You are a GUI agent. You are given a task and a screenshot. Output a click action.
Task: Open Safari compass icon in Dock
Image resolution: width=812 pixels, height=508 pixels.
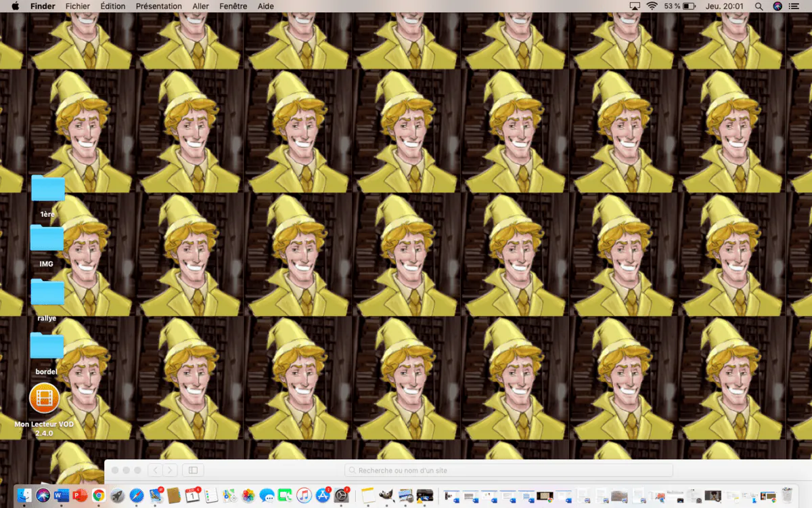tap(137, 496)
